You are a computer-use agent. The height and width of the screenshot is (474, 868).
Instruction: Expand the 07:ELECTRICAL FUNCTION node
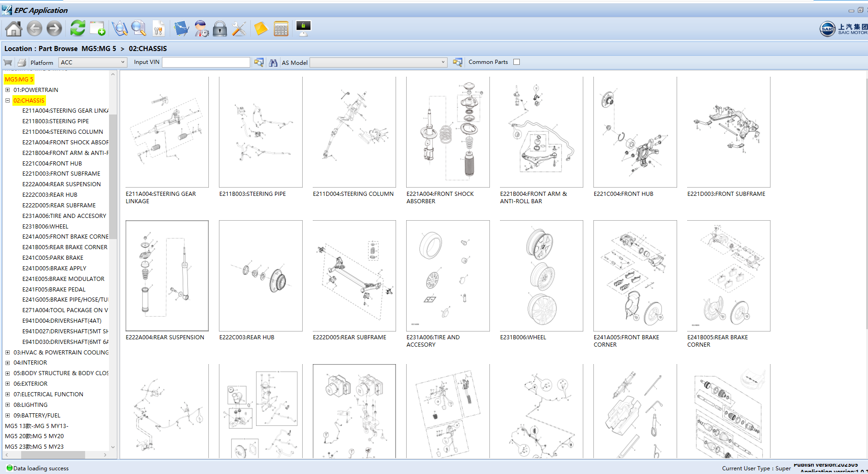[7, 394]
